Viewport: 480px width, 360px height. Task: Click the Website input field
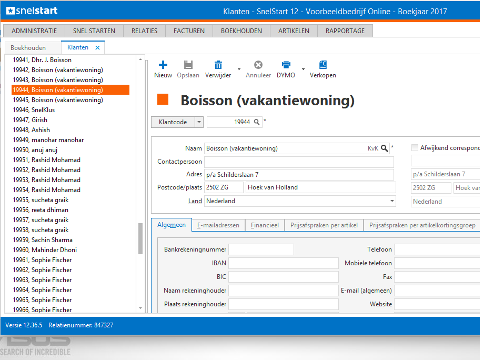point(437,304)
